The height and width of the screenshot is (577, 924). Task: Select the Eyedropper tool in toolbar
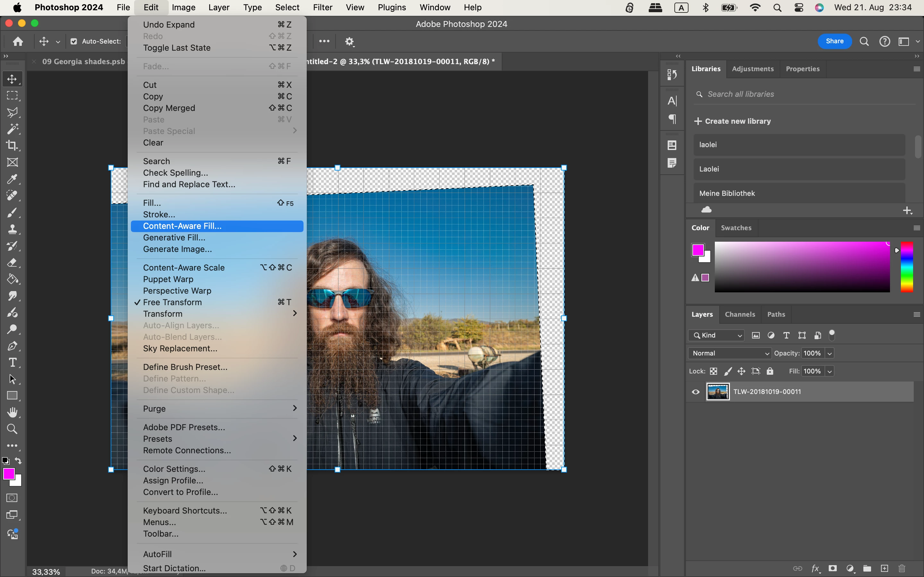pos(12,179)
